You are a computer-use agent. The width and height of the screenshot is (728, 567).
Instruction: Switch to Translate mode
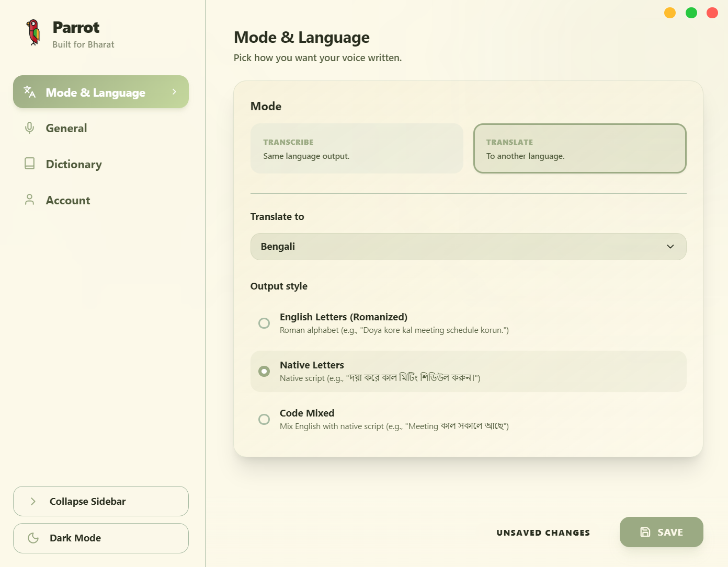[579, 148]
